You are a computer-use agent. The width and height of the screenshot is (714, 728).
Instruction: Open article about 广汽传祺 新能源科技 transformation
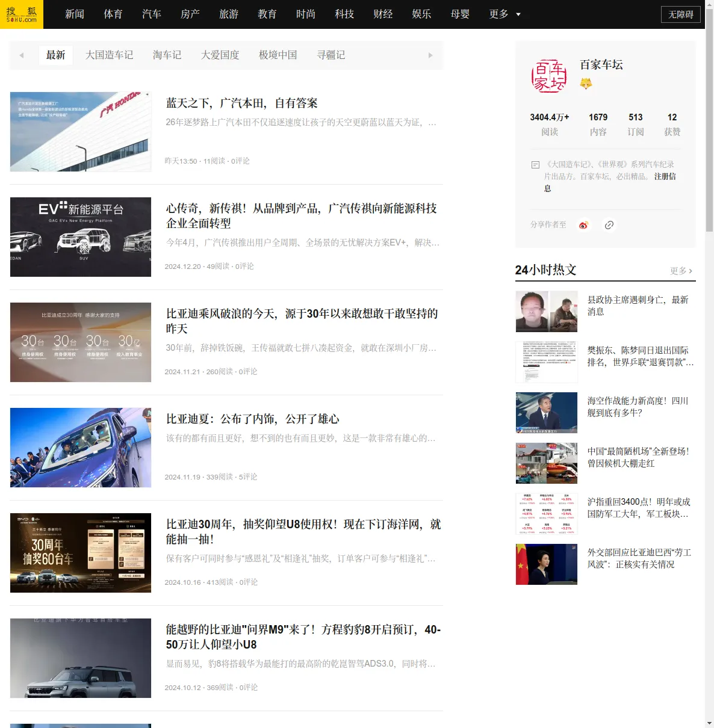point(302,216)
